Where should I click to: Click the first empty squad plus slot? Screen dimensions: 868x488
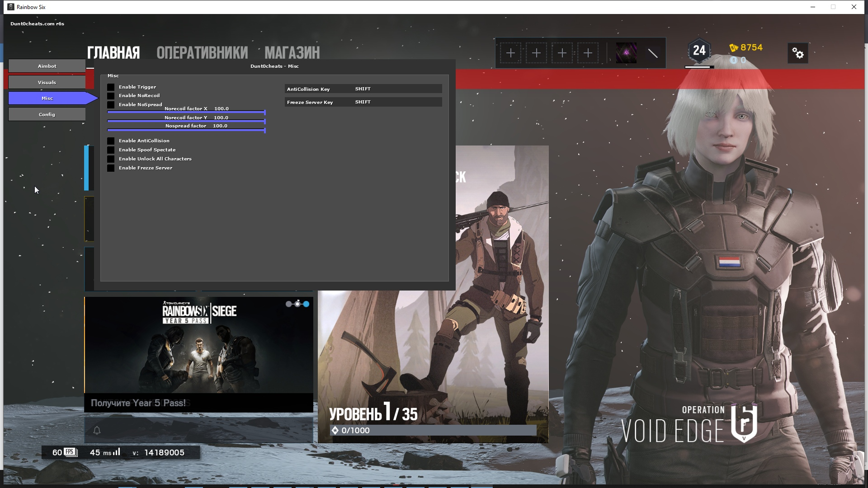(510, 53)
